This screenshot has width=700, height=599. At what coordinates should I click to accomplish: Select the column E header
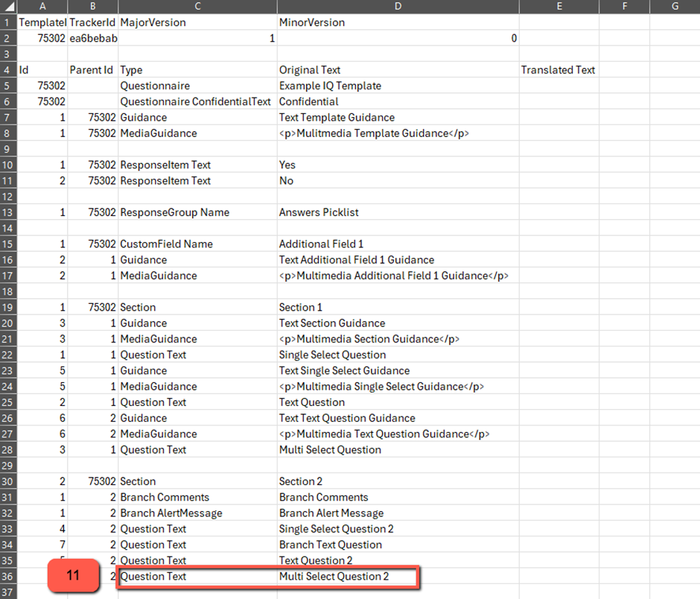(559, 7)
